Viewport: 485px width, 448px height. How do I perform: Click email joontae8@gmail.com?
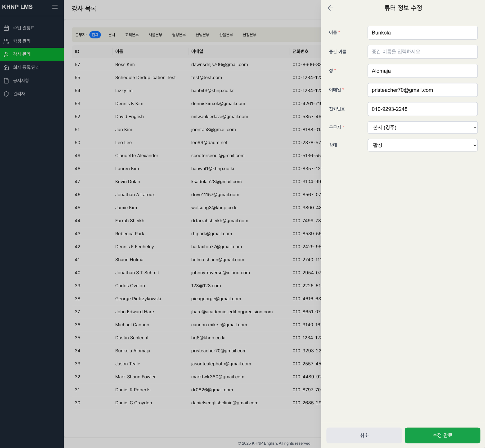tap(213, 130)
